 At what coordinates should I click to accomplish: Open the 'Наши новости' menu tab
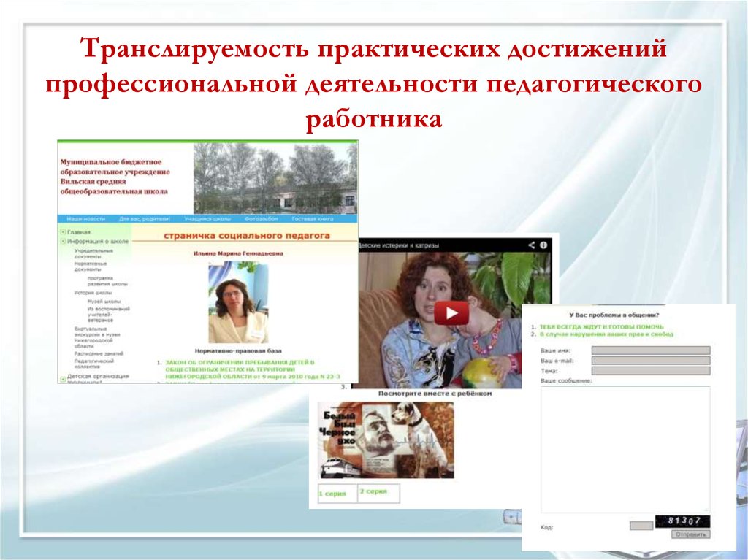point(86,218)
